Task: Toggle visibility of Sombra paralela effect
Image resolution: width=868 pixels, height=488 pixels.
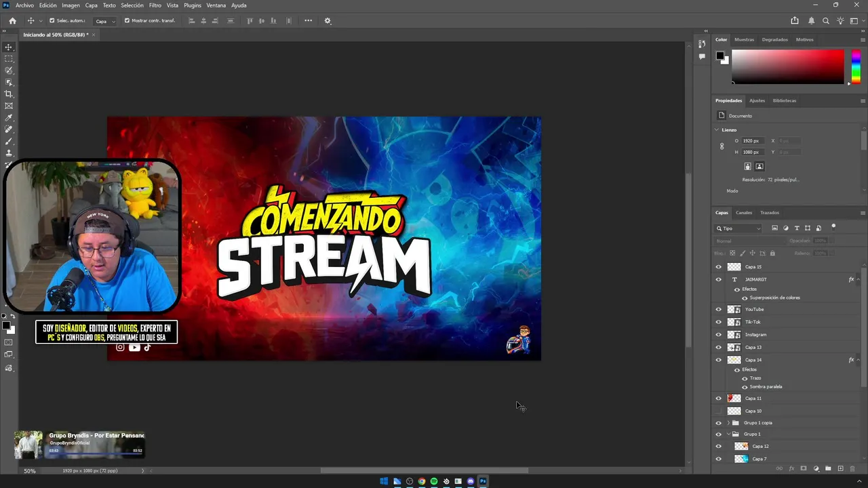Action: (x=745, y=387)
